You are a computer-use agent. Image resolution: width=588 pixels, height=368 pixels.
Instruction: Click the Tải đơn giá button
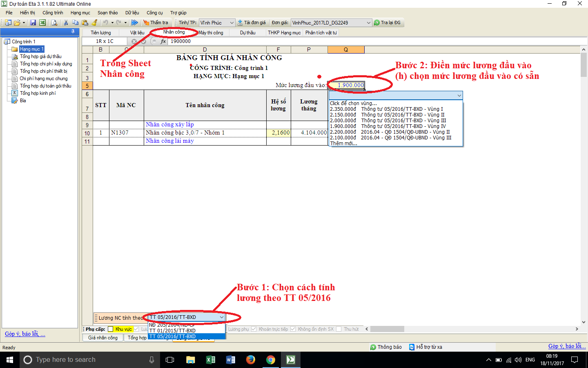252,23
